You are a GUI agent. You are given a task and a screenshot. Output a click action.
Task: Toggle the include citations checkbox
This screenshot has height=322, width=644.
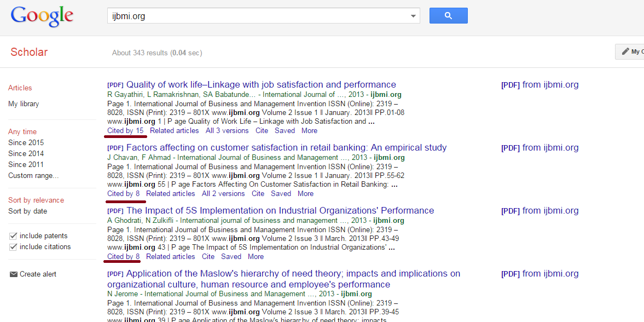pos(13,247)
